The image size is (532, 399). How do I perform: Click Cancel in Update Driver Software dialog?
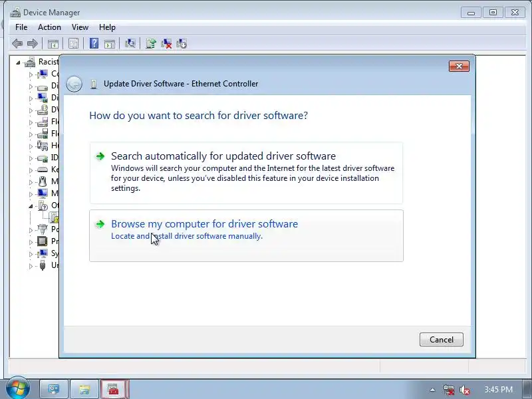[x=442, y=340]
